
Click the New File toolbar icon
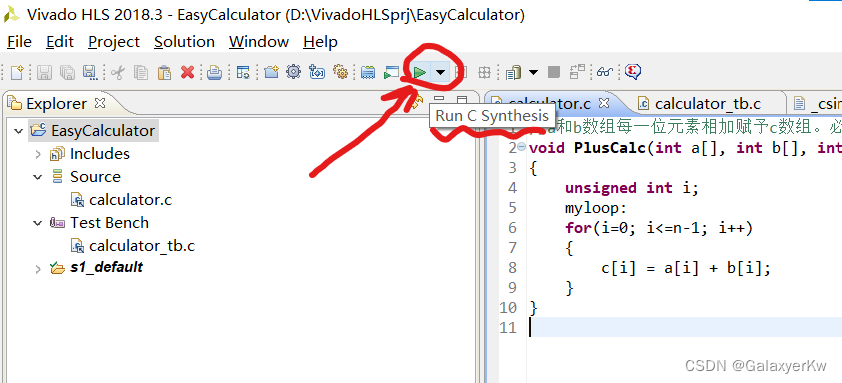[x=17, y=72]
